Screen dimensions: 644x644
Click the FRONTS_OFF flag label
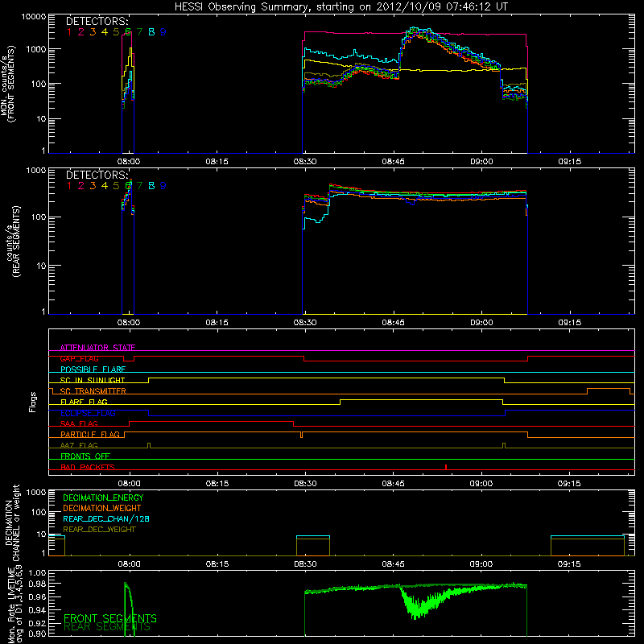point(85,456)
